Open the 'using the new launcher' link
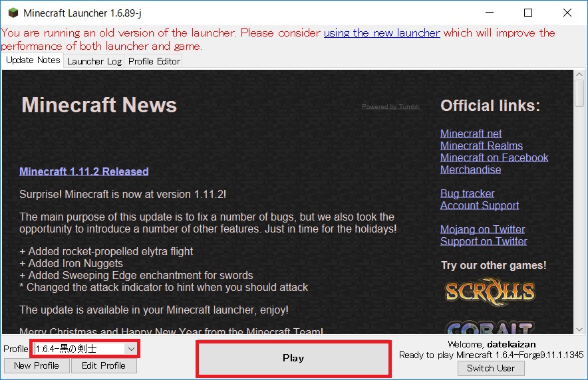Screen dimensions: 588x380 pyautogui.click(x=382, y=33)
